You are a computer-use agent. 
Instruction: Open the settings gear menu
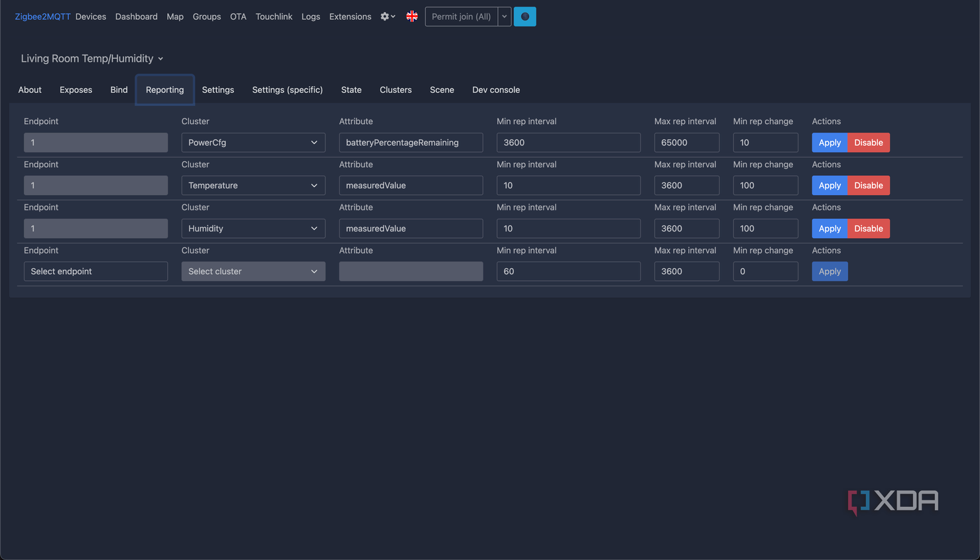point(388,17)
